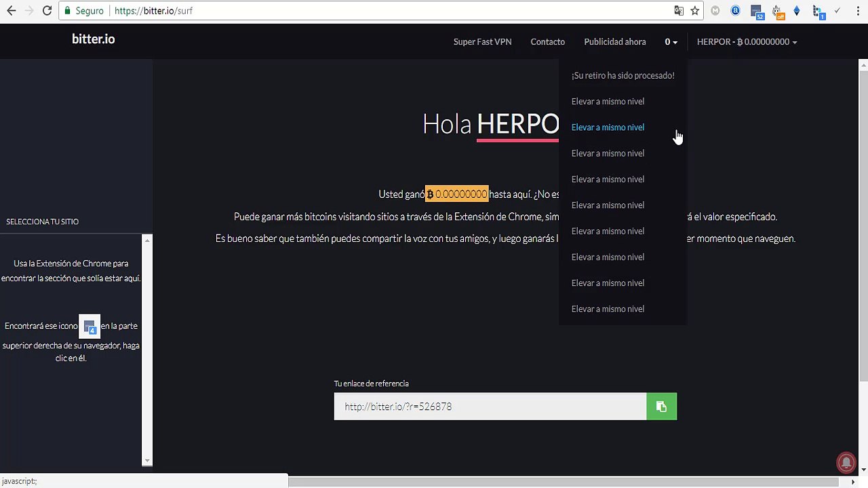The width and height of the screenshot is (868, 488).
Task: Open the extension with badge 52
Action: 757,12
